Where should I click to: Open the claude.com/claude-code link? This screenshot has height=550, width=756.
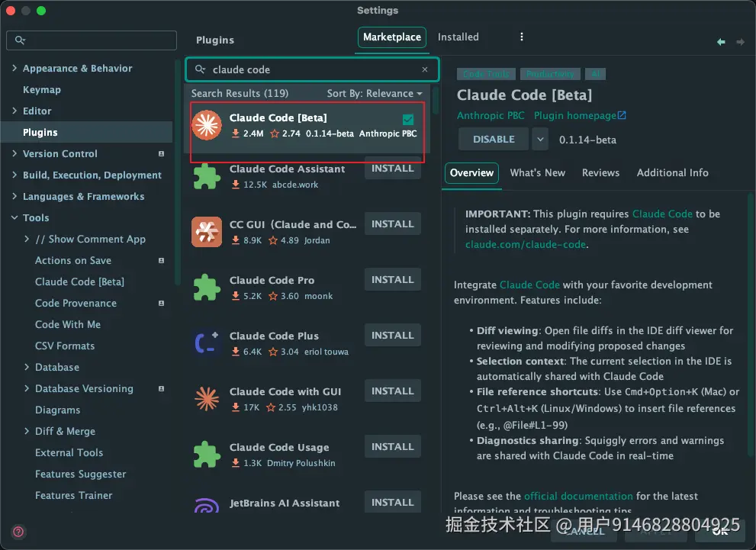(526, 244)
